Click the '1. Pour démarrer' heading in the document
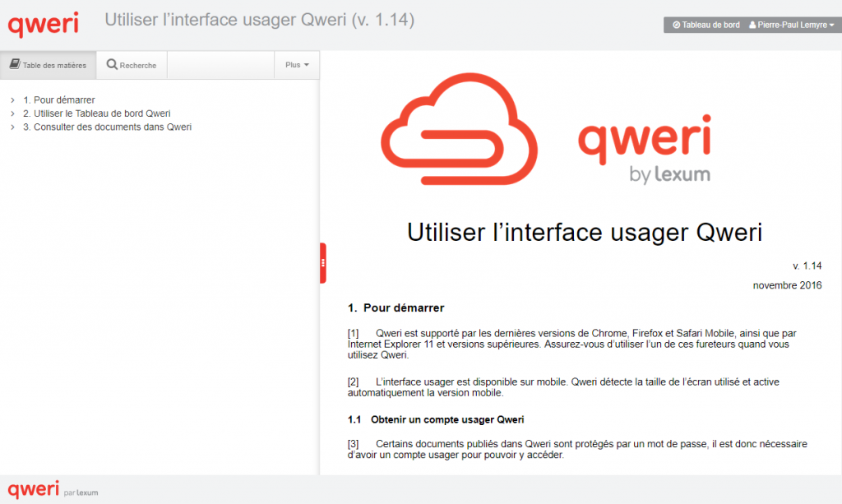 (396, 308)
